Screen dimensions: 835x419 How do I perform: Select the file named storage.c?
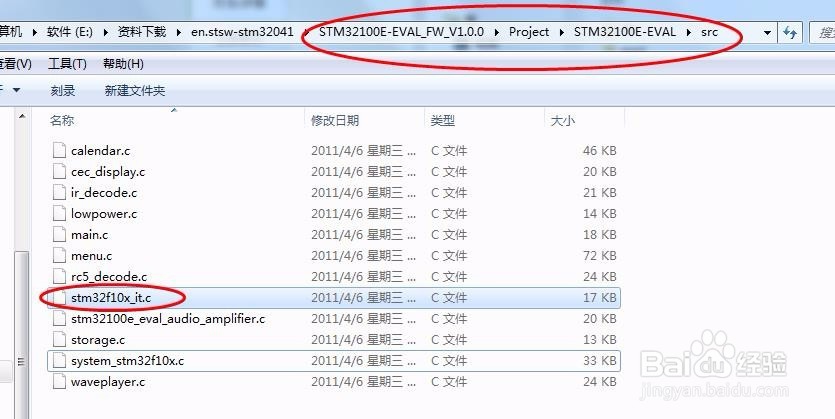tap(98, 340)
